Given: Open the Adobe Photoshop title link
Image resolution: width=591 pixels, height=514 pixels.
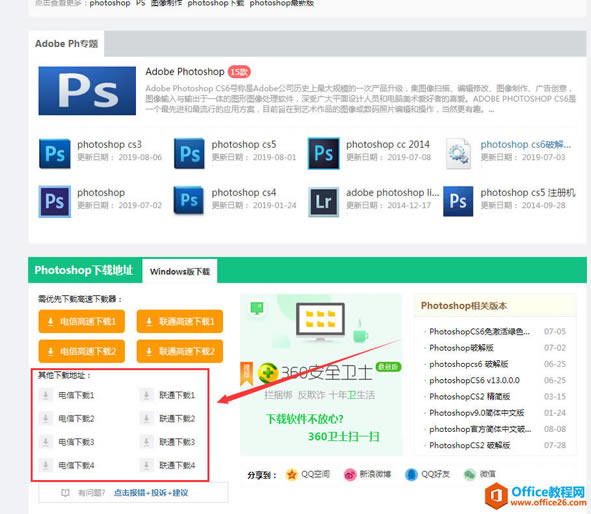Looking at the screenshot, I should coord(185,72).
